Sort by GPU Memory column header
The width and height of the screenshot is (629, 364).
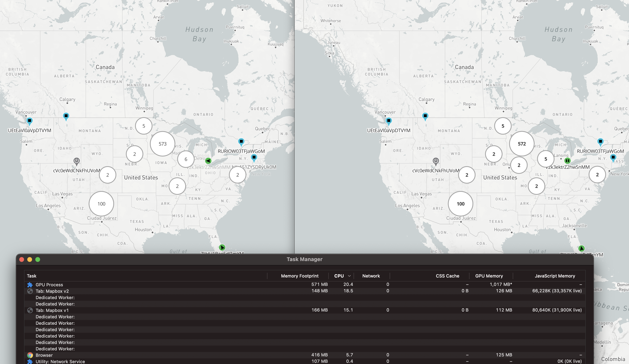point(489,276)
